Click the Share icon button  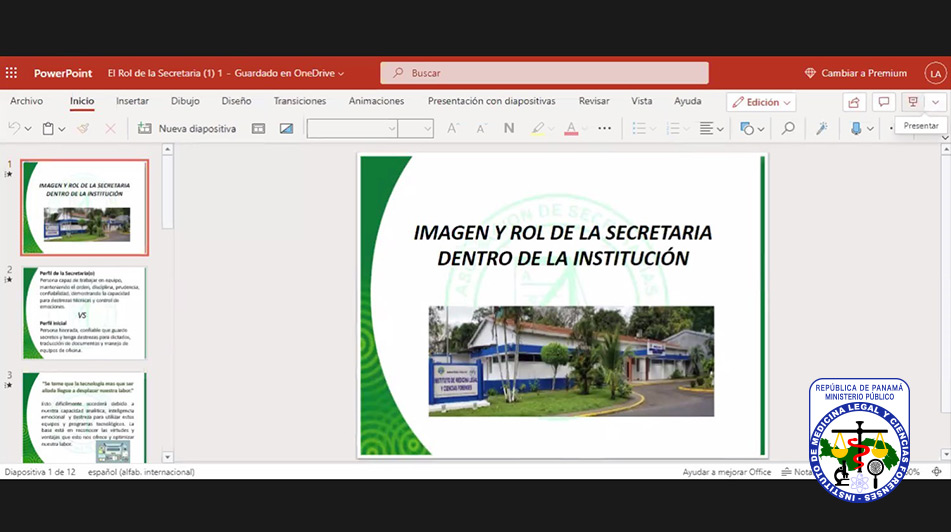pos(854,102)
